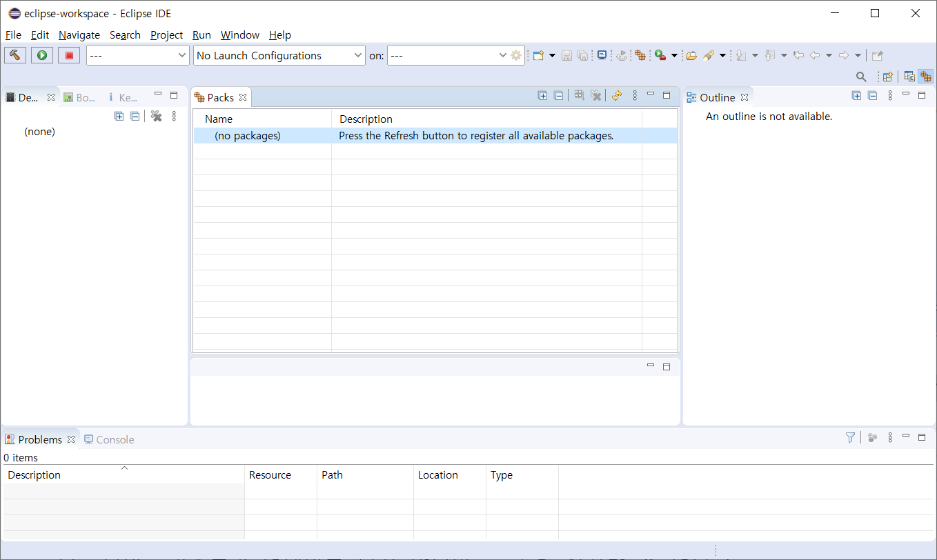Image resolution: width=937 pixels, height=560 pixels.
Task: Click remove-filters icon in Devices view
Action: pos(157,116)
